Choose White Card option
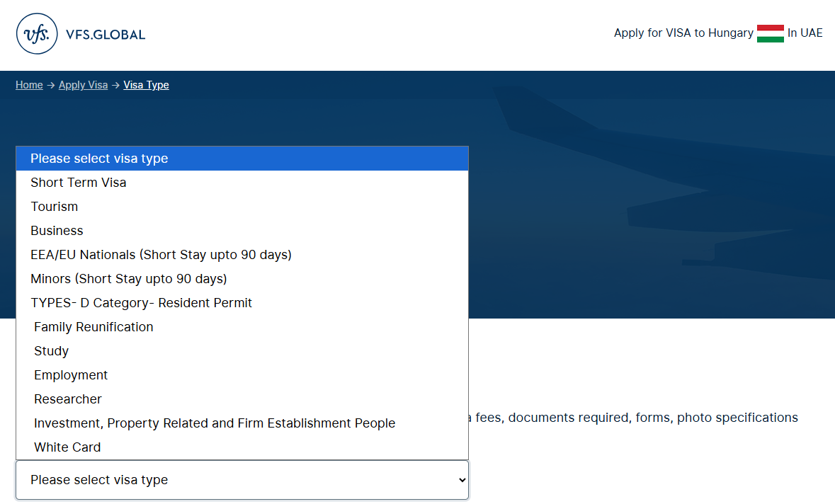835x504 pixels. click(242, 447)
